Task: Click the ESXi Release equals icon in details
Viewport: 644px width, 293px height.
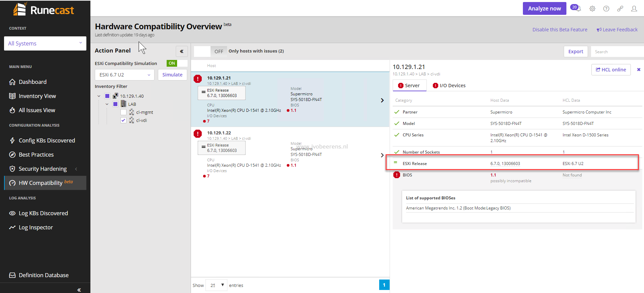Action: pyautogui.click(x=396, y=162)
